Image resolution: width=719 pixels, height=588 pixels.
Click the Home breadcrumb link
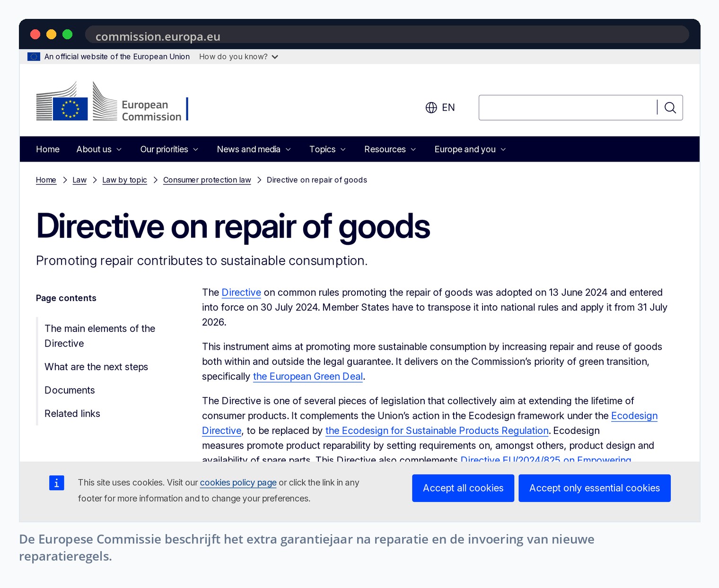coord(46,180)
